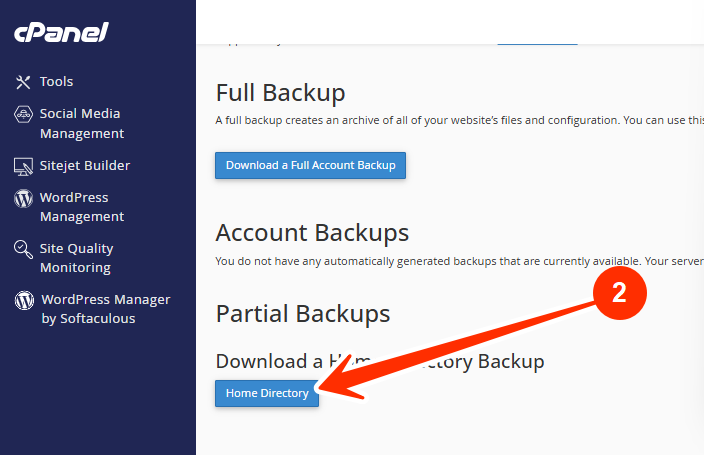The width and height of the screenshot is (704, 455).
Task: Open WordPress Manager by Softaculous
Action: coord(106,309)
